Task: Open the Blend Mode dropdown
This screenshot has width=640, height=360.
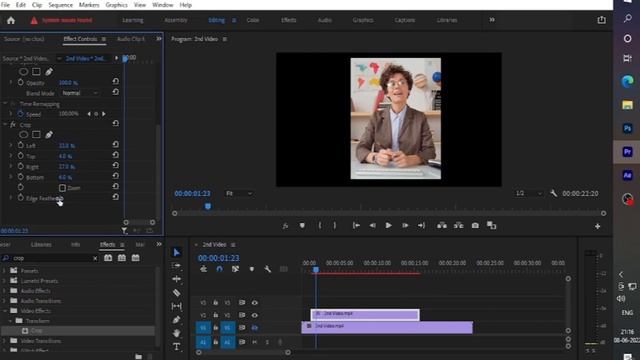Action: [80, 93]
